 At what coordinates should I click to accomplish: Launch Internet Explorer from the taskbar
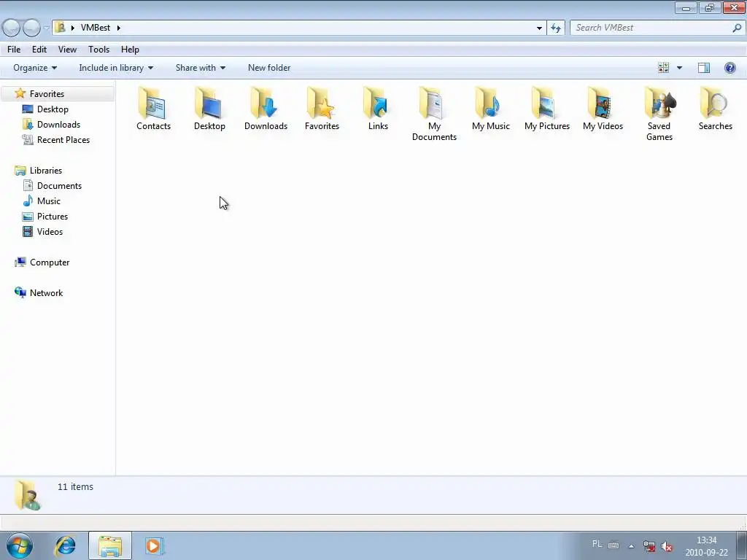65,545
